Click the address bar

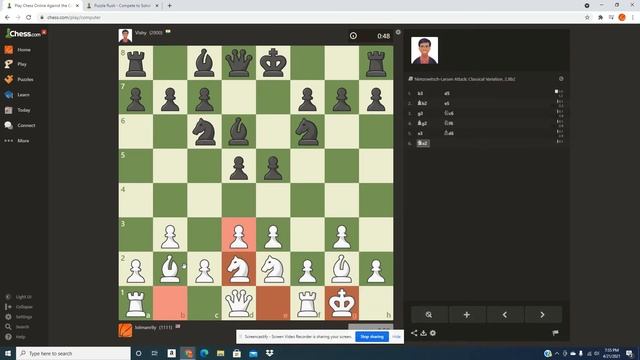pyautogui.click(x=310, y=18)
